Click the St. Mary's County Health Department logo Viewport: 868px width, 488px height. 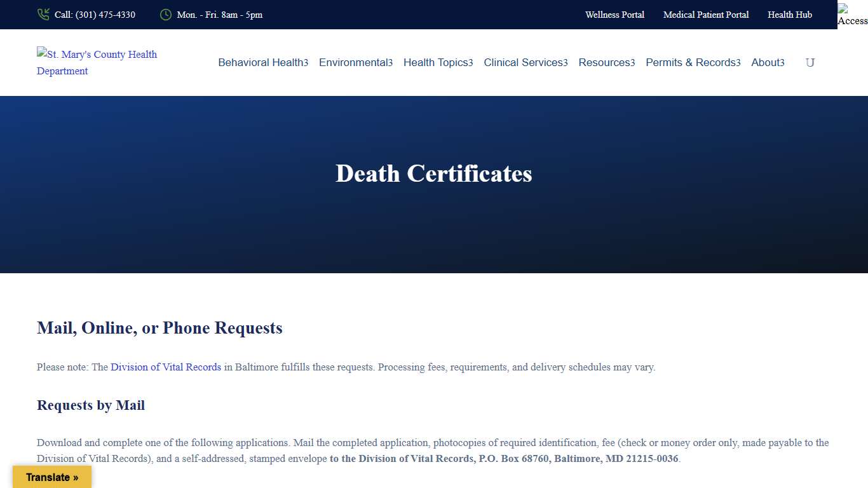tap(97, 62)
